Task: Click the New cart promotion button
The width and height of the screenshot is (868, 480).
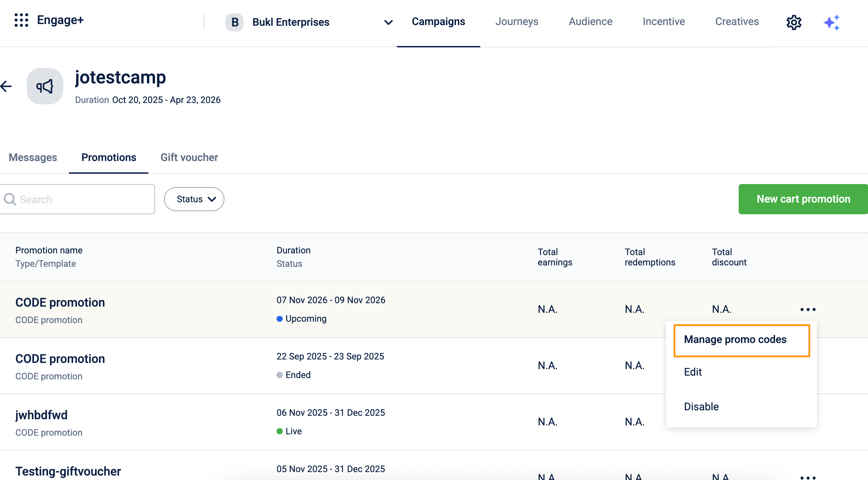Action: click(803, 199)
